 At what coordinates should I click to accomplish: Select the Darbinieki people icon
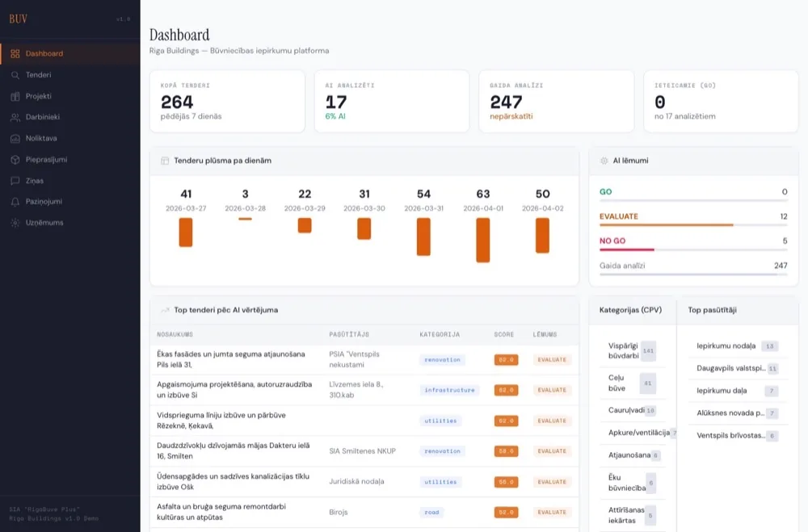pos(15,117)
